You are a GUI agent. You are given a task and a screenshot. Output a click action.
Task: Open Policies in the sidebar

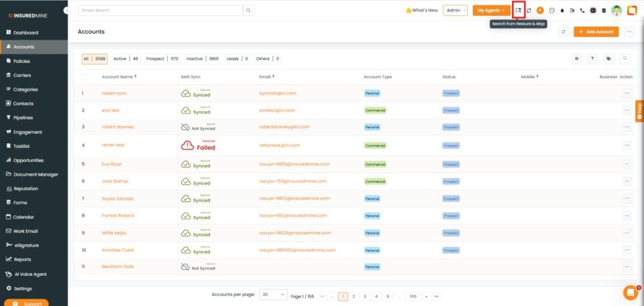point(21,61)
